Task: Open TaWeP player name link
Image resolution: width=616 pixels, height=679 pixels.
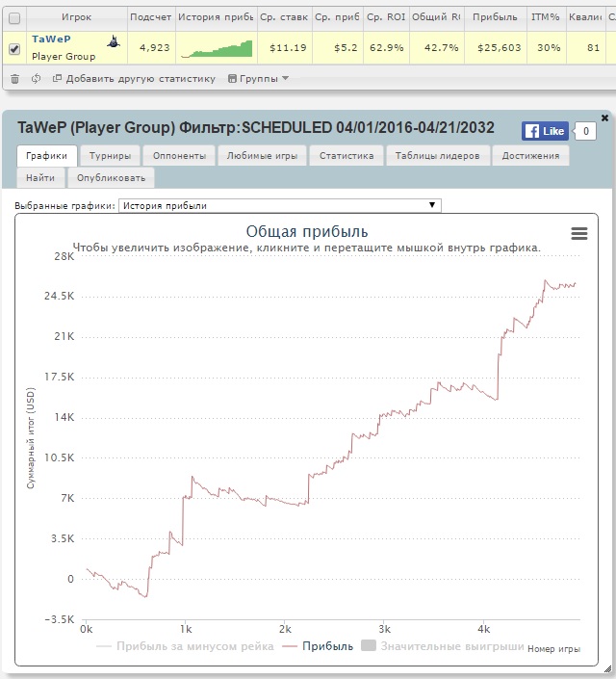Action: pos(51,39)
